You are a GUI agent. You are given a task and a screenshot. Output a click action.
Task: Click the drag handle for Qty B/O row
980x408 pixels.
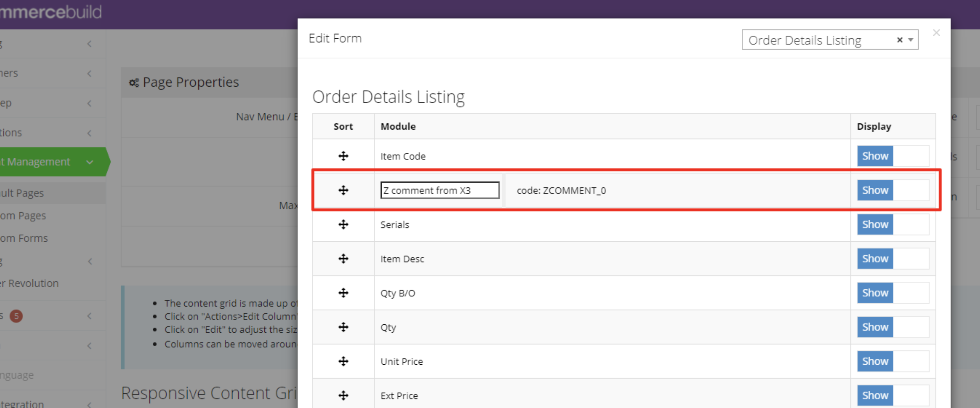pyautogui.click(x=343, y=293)
